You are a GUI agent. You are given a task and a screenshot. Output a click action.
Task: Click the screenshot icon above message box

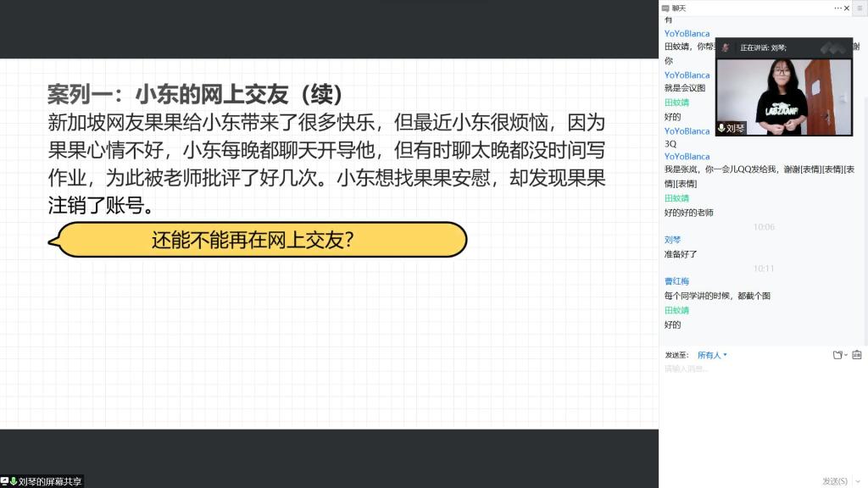tap(857, 355)
